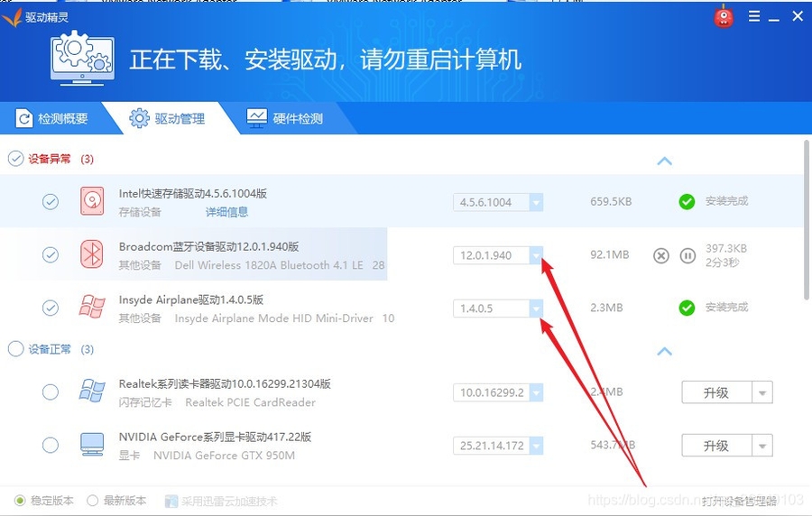Pause the Broadcom Bluetooth driver download
This screenshot has height=516, width=812.
point(687,255)
